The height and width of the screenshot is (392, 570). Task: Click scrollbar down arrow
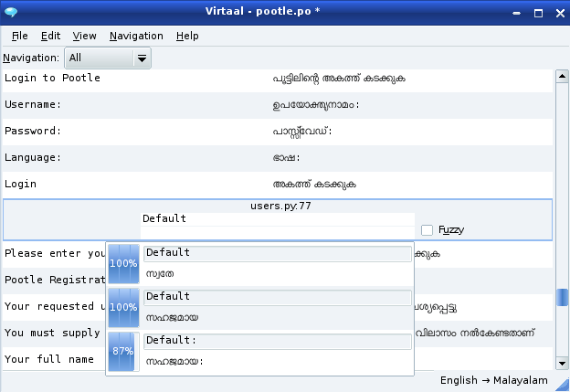pos(562,363)
